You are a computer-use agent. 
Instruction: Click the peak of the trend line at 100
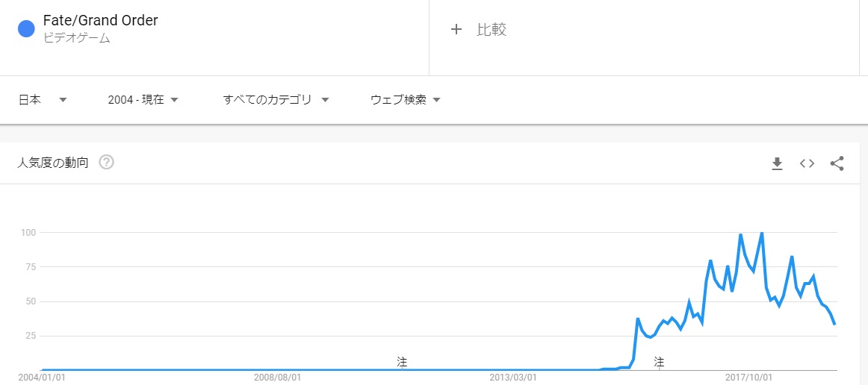[x=761, y=234]
